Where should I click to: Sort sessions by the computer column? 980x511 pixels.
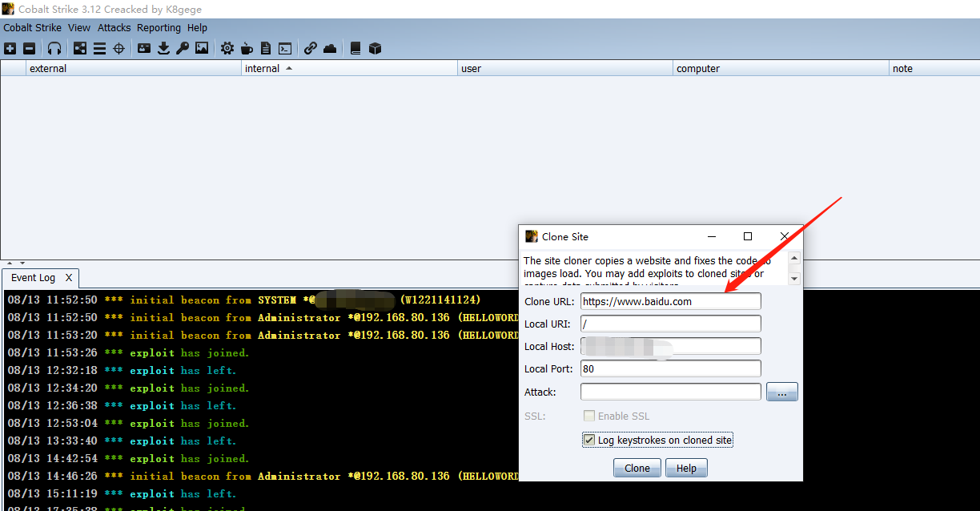(x=781, y=69)
